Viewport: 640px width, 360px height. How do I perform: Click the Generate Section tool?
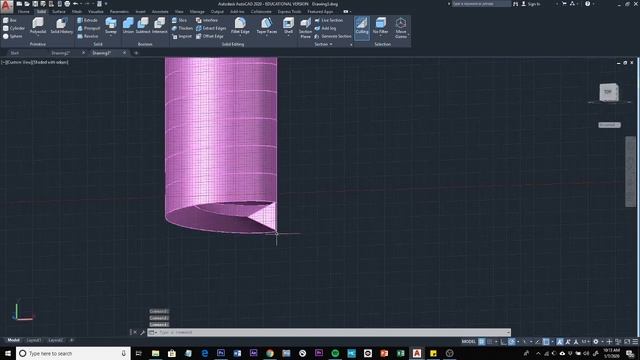pyautogui.click(x=333, y=36)
